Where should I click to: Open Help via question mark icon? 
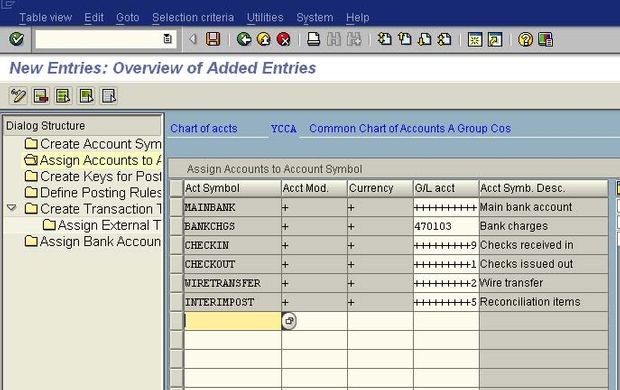(525, 39)
